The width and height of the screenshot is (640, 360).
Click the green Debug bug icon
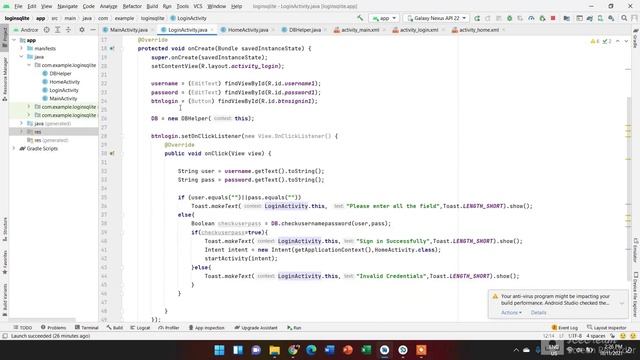[x=509, y=18]
